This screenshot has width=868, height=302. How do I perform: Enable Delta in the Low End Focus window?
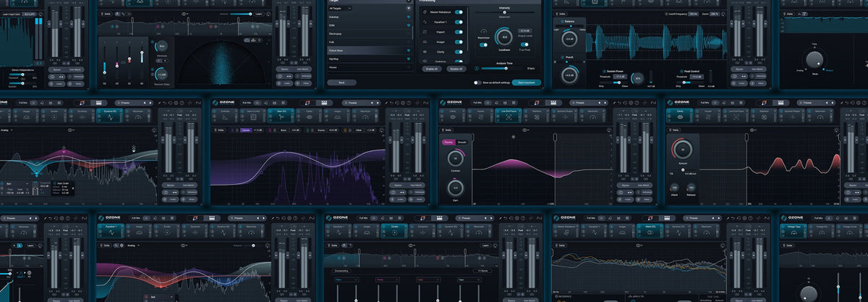click(448, 130)
